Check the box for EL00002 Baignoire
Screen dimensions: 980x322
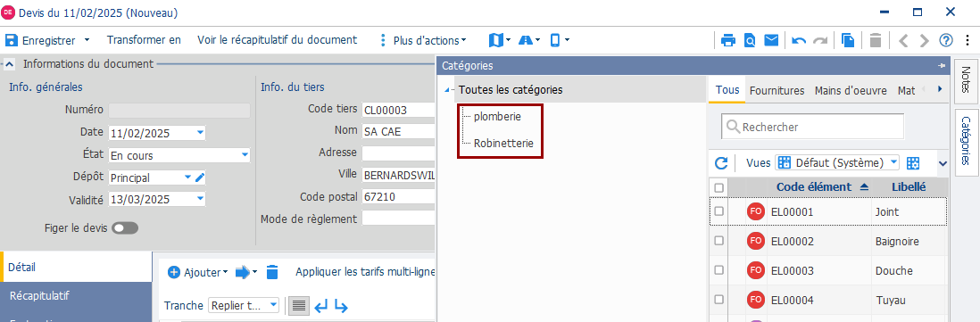(718, 241)
